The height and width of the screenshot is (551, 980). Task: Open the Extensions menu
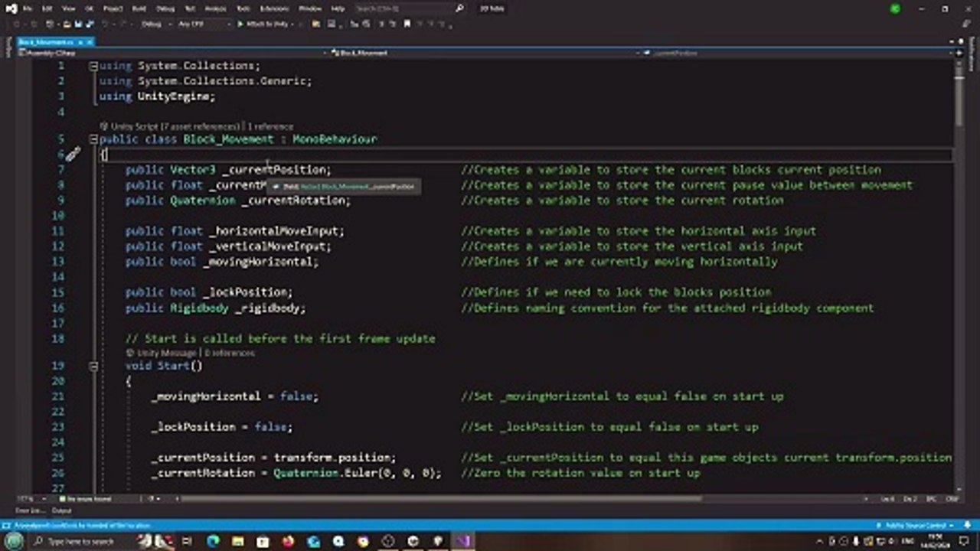(274, 8)
